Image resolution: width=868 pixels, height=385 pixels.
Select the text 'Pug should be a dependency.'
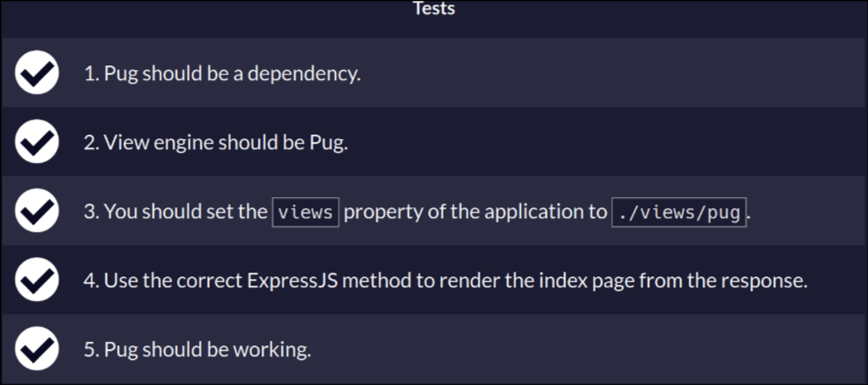click(x=233, y=74)
